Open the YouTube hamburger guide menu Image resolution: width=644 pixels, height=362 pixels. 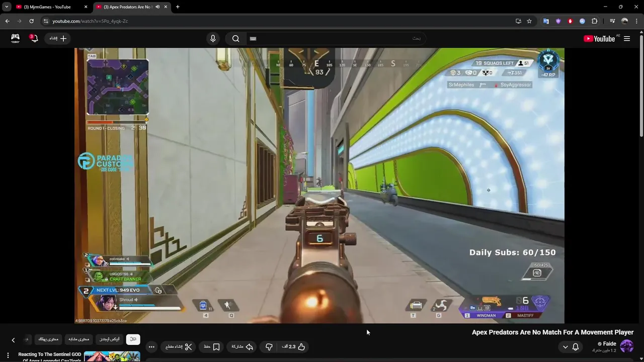click(627, 39)
